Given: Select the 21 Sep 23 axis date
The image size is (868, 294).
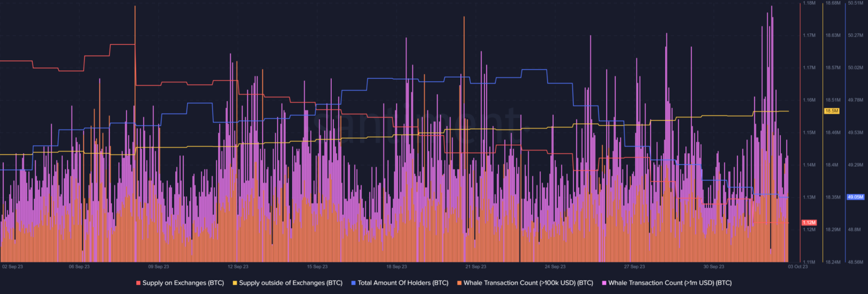Looking at the screenshot, I should (x=475, y=266).
